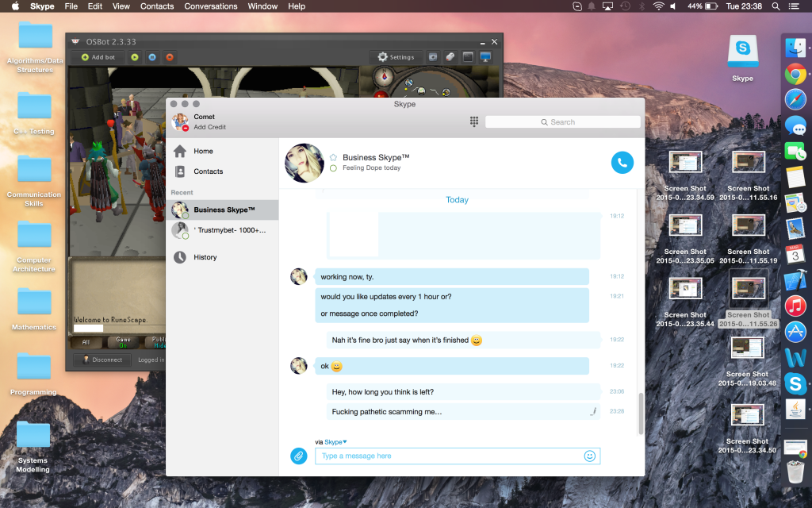Open the Help menu
The image size is (812, 508).
297,6
